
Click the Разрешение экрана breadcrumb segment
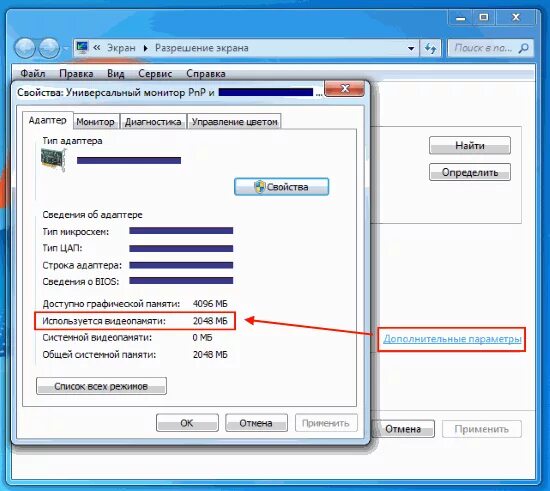click(202, 48)
